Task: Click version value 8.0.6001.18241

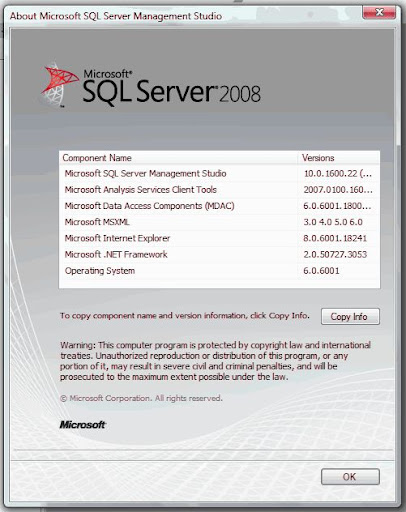Action: coord(335,238)
